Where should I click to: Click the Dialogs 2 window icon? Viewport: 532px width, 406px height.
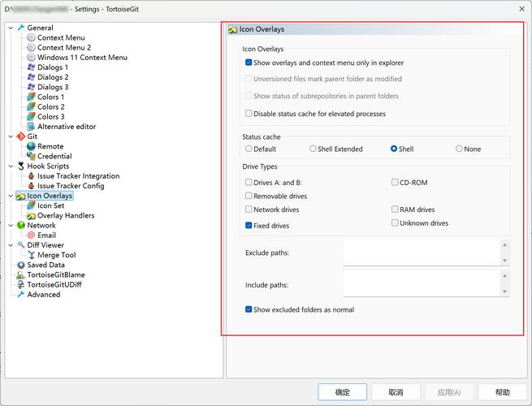[x=31, y=77]
